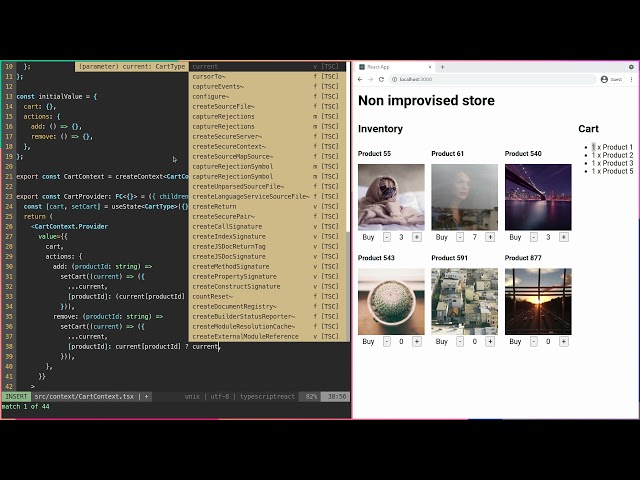Select the React App browser tab
640x480 pixels.
(x=394, y=67)
